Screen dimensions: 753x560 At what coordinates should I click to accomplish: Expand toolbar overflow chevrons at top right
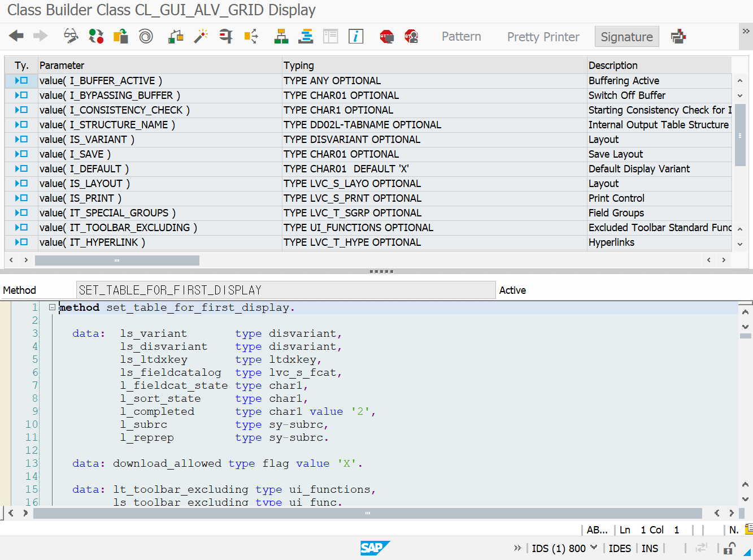[746, 31]
